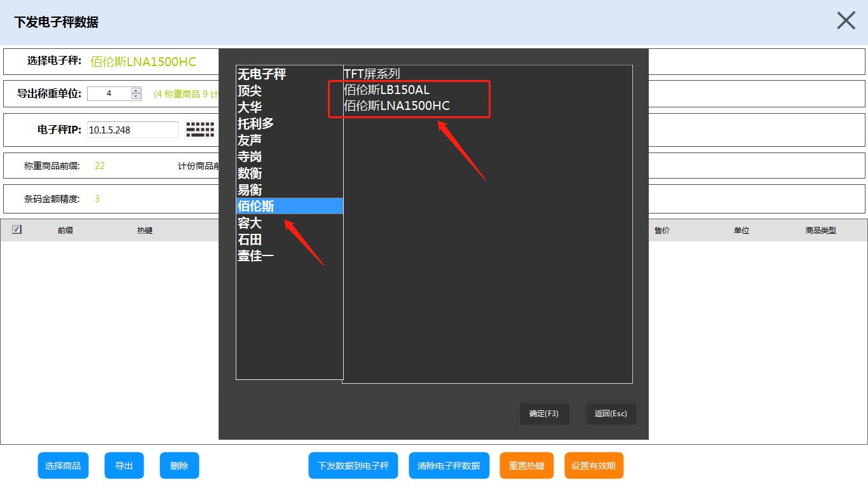Click the 商品类型 column header
Image resolution: width=868 pixels, height=488 pixels.
click(821, 231)
